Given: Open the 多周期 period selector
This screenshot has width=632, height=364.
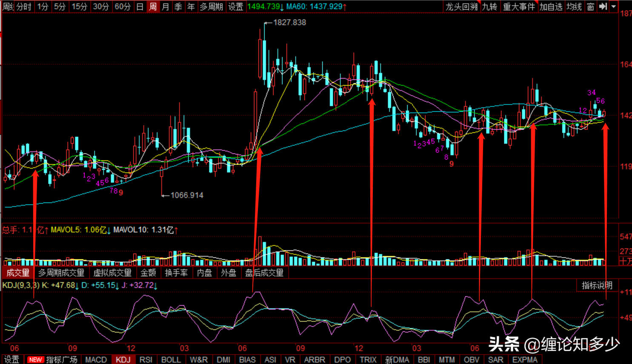Looking at the screenshot, I should coord(211,6).
